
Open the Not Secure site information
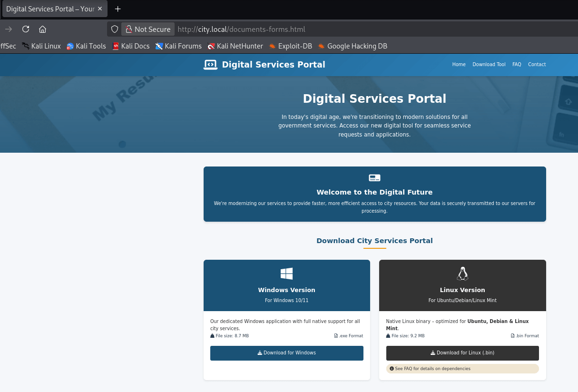click(148, 29)
